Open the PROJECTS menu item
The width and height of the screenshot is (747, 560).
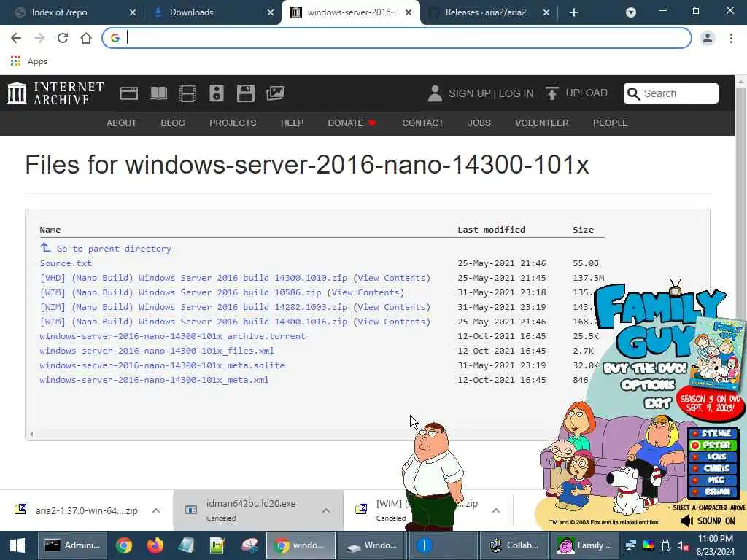click(233, 123)
